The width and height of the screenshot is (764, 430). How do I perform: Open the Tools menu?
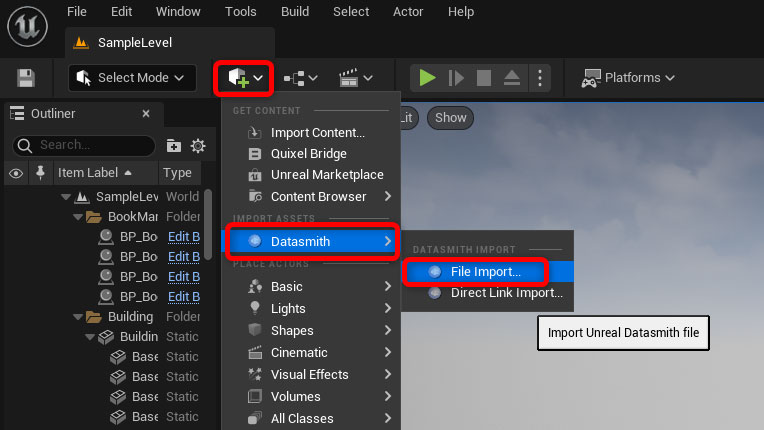tap(241, 12)
